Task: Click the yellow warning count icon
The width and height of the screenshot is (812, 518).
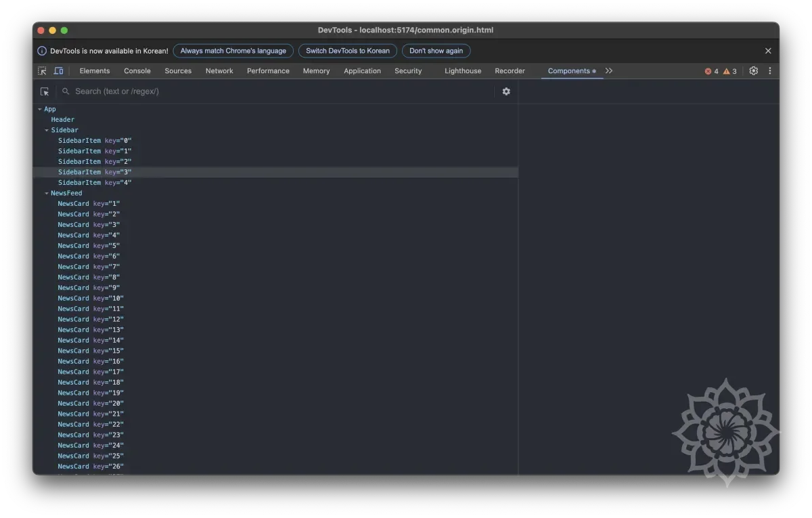Action: tap(727, 71)
